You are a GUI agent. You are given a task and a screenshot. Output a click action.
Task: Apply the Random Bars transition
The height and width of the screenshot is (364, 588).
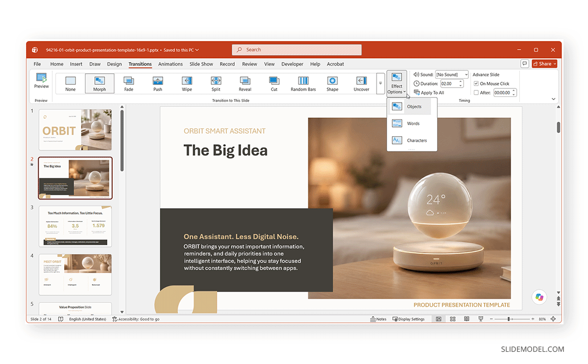coord(303,83)
